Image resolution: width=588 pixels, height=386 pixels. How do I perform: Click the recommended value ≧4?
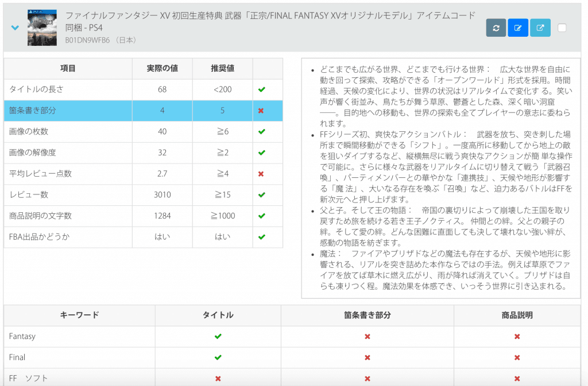[222, 174]
